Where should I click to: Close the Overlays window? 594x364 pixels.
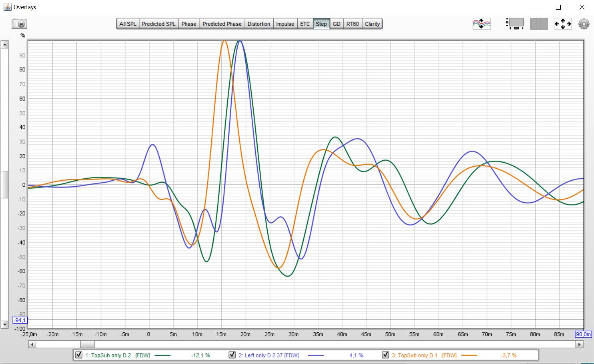tap(582, 7)
